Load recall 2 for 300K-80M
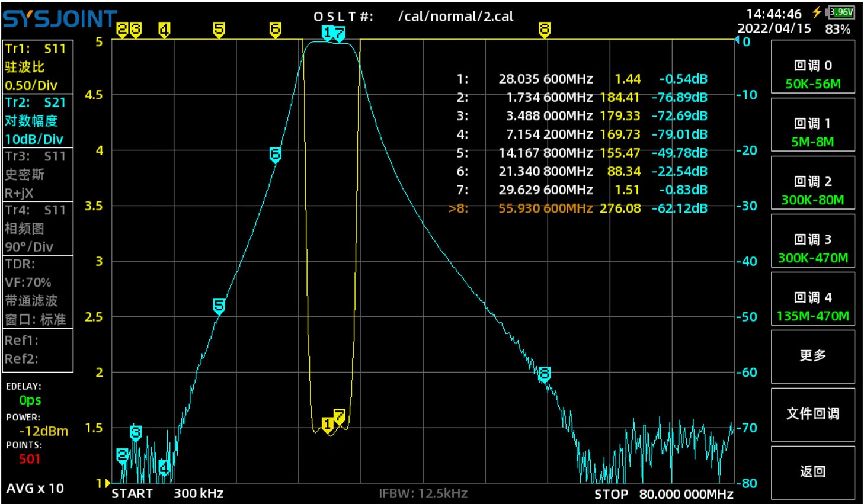The height and width of the screenshot is (504, 864). (812, 190)
